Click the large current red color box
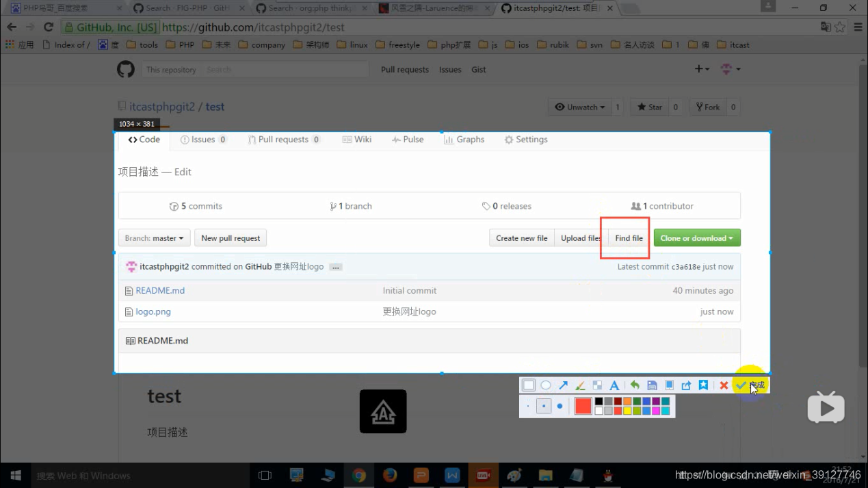The image size is (868, 488). 583,407
